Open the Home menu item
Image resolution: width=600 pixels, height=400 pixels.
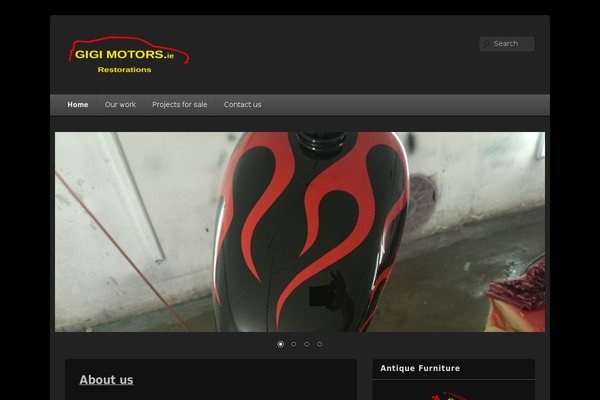pyautogui.click(x=78, y=104)
